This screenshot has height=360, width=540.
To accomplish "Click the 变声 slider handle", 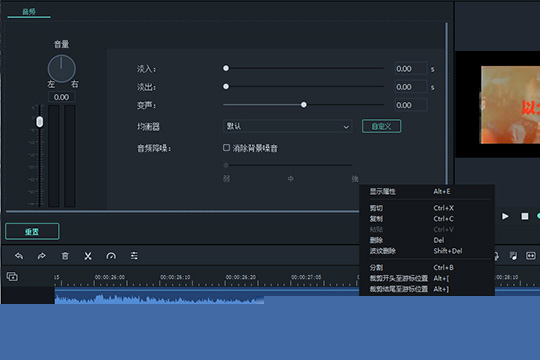I will 303,105.
